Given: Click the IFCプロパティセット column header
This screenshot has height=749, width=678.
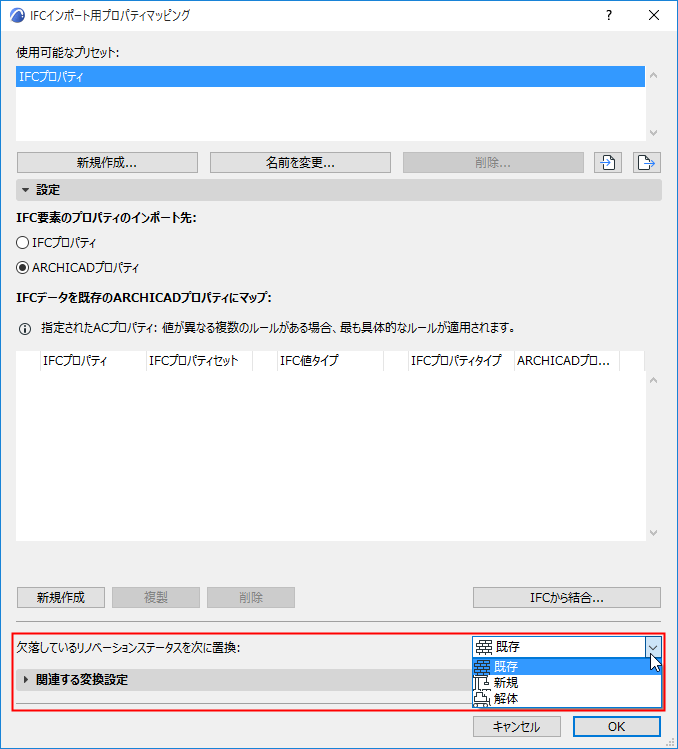Looking at the screenshot, I should [x=199, y=361].
